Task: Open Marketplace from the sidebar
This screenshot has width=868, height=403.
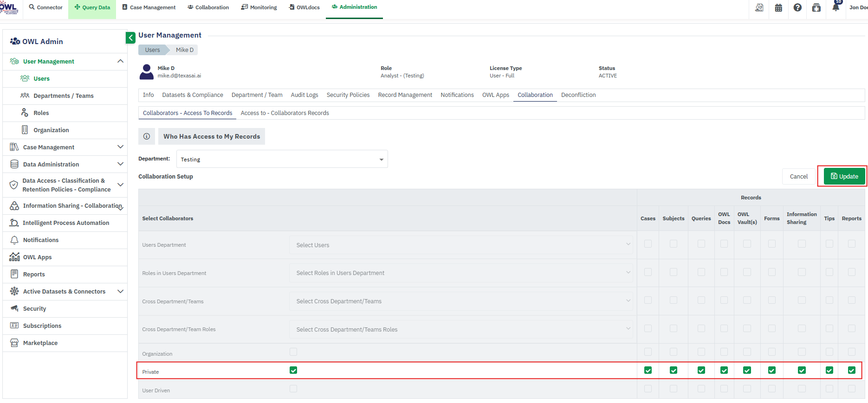Action: tap(40, 343)
